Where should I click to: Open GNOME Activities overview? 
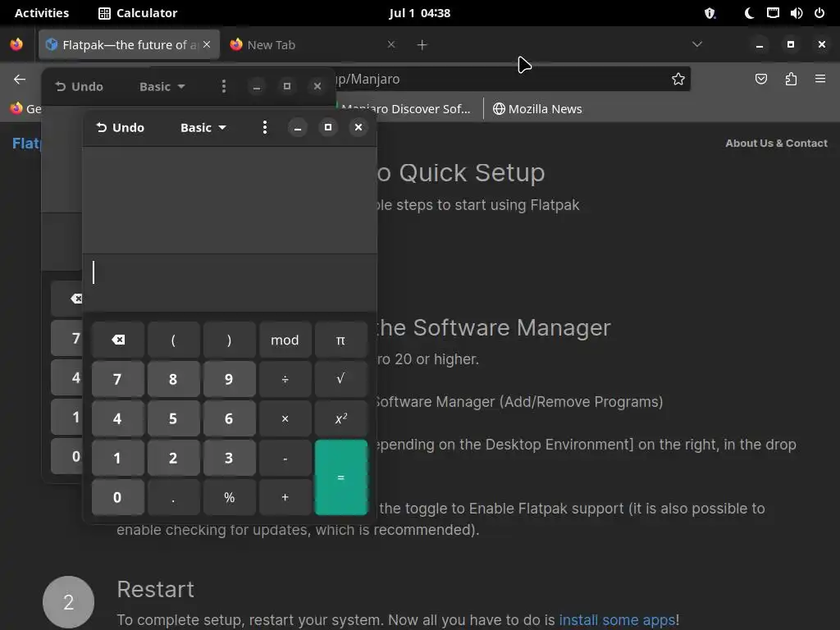click(x=42, y=13)
